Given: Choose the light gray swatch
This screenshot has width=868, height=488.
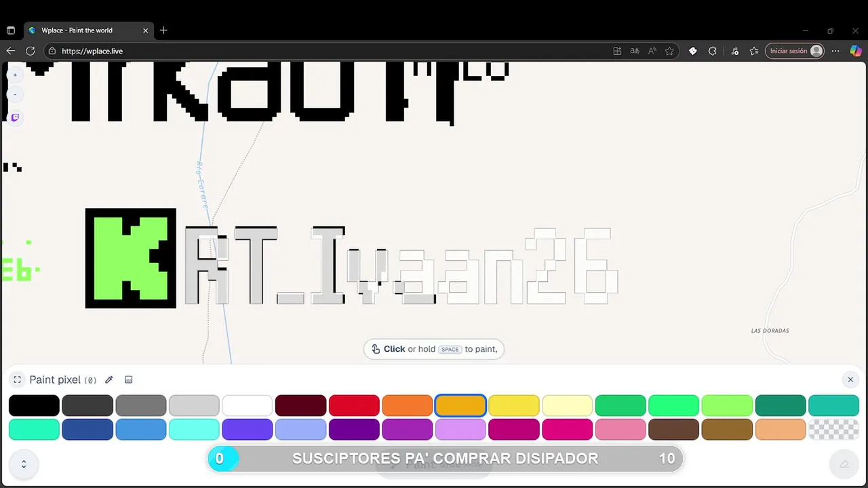Looking at the screenshot, I should tap(194, 405).
